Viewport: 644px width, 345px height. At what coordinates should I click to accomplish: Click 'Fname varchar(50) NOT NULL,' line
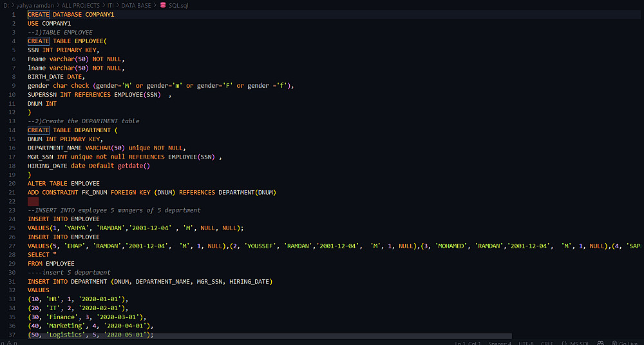click(x=76, y=59)
